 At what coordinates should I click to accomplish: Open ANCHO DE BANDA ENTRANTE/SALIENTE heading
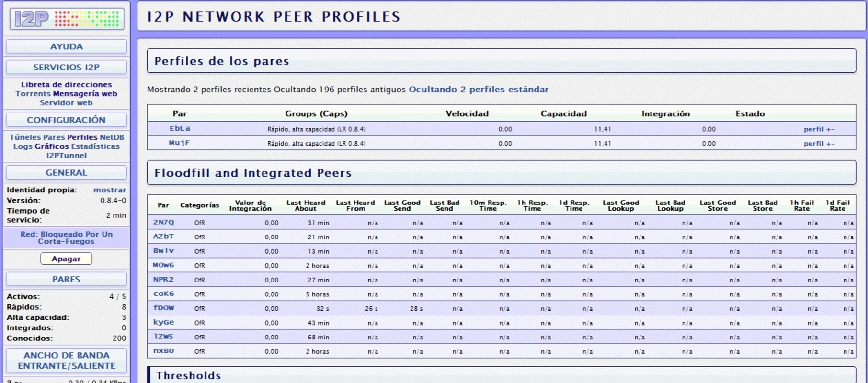coord(67,360)
